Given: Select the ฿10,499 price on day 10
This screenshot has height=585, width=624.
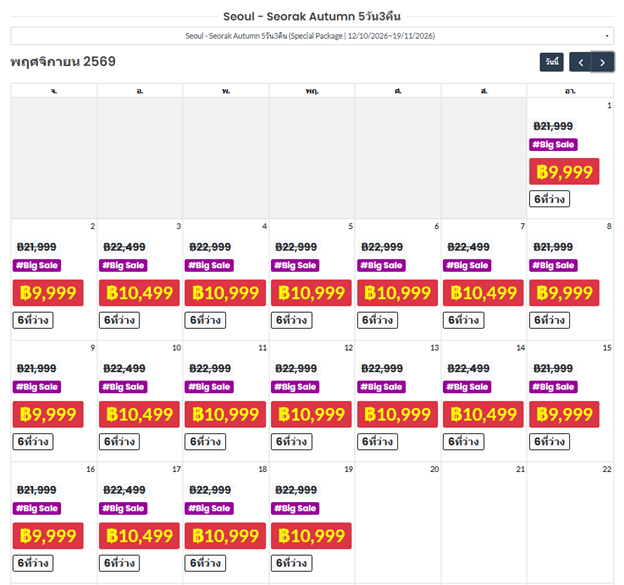Looking at the screenshot, I should [141, 415].
